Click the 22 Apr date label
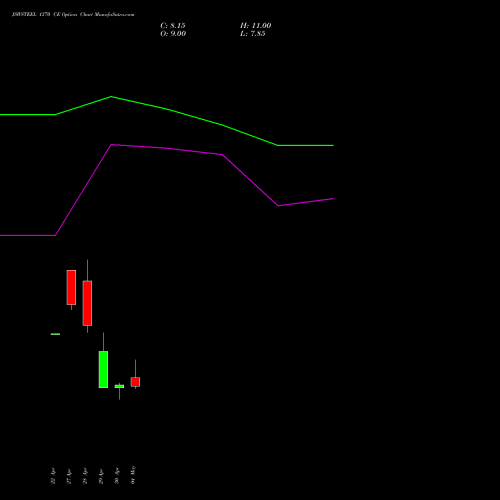Image resolution: width=500 pixels, height=500 pixels. tap(53, 476)
